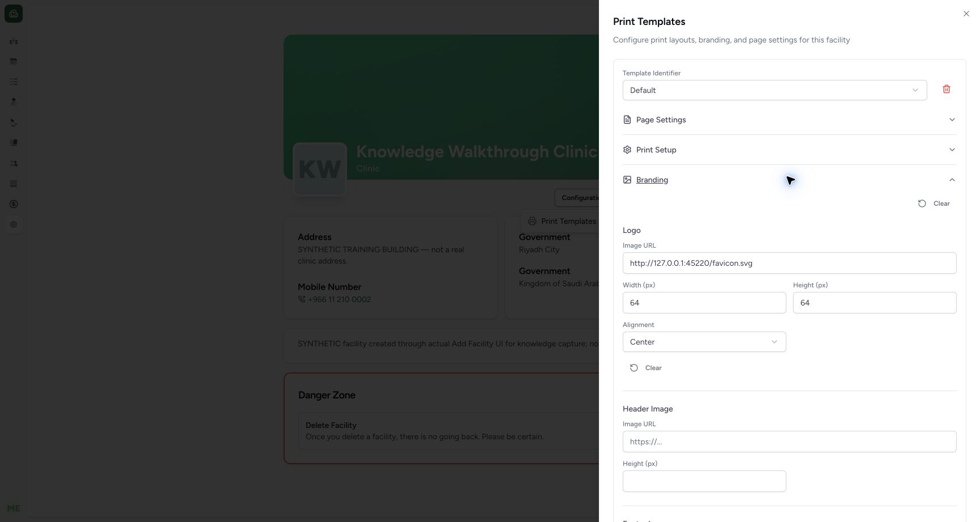Click the Logo Image URL field
Viewport: 980px width, 522px height.
[789, 263]
